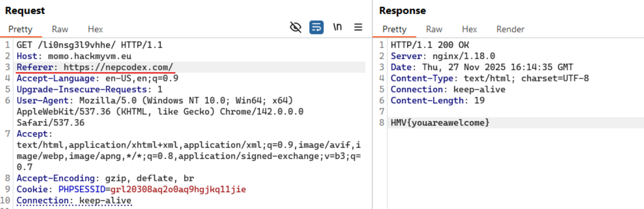
Task: Click the Server: nginx/1.18.0 header line
Action: pyautogui.click(x=443, y=56)
